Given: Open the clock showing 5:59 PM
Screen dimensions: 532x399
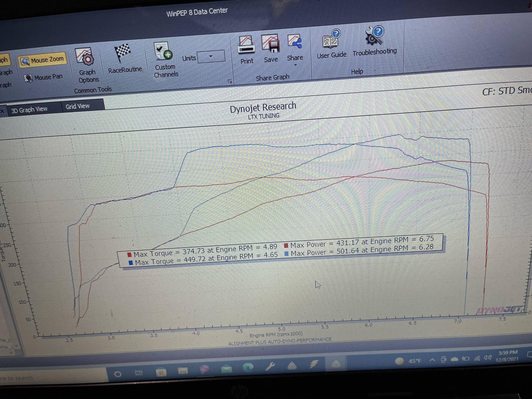Looking at the screenshot, I should (x=507, y=356).
